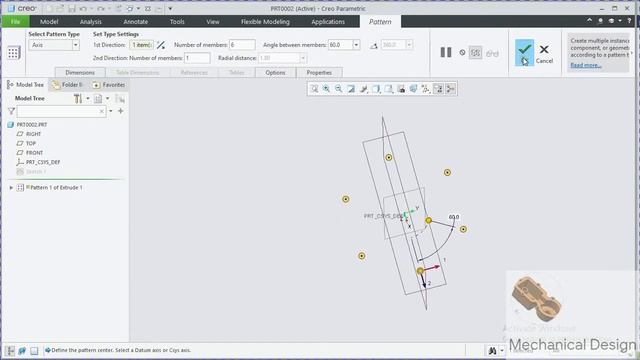Open Angle between members dropdown arrow
Viewport: 640px width, 360px height.
(x=356, y=45)
